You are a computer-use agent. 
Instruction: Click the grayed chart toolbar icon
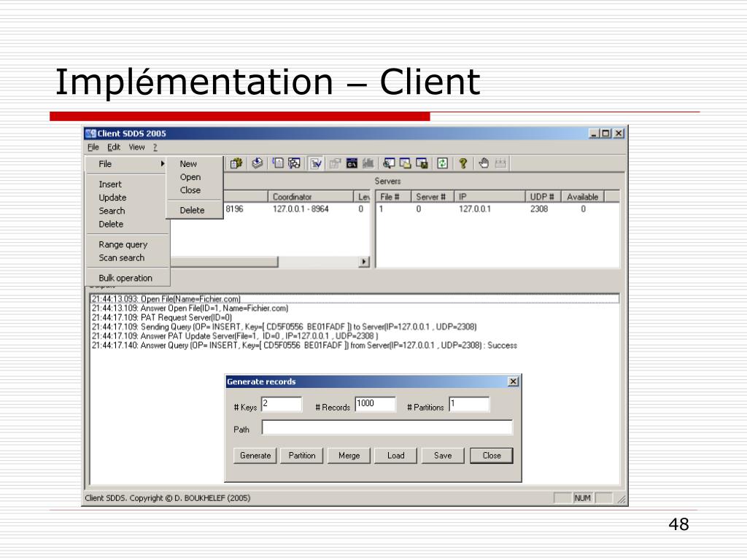(x=368, y=163)
